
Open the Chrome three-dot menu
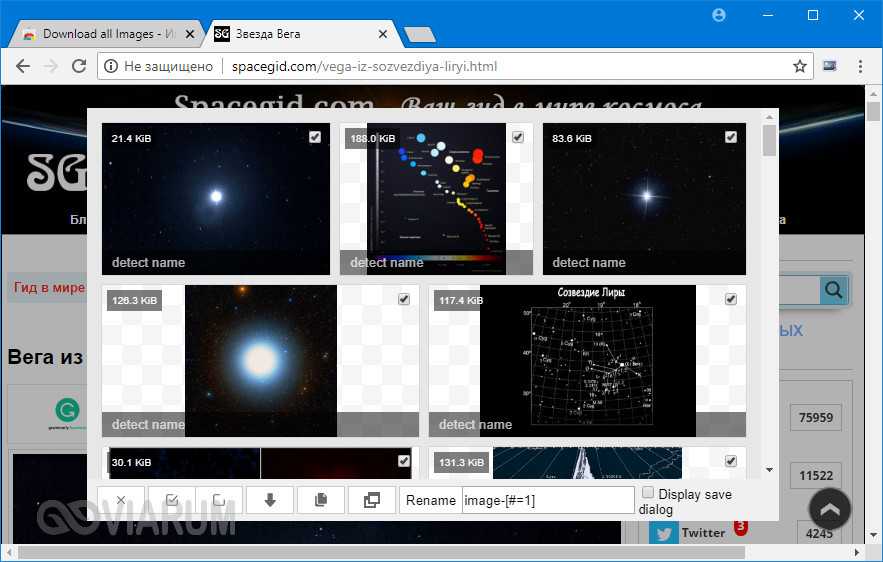[860, 67]
